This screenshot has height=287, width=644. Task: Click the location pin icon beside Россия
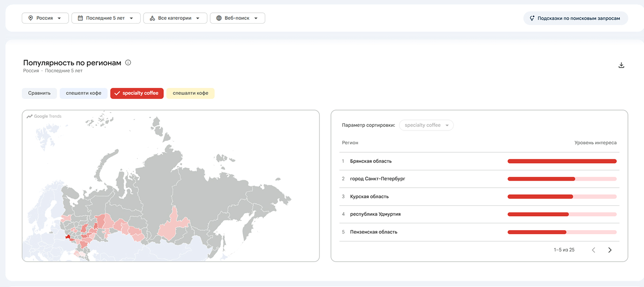coord(31,18)
